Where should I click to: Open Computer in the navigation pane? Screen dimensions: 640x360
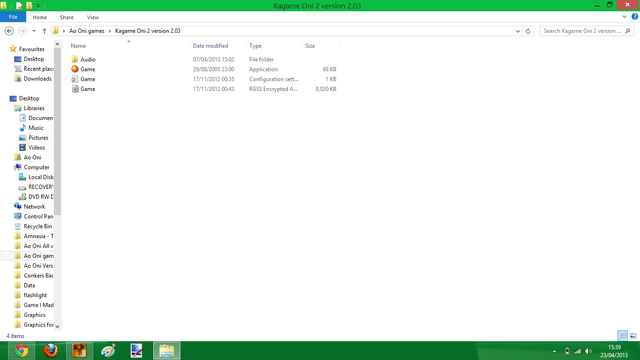pos(36,167)
